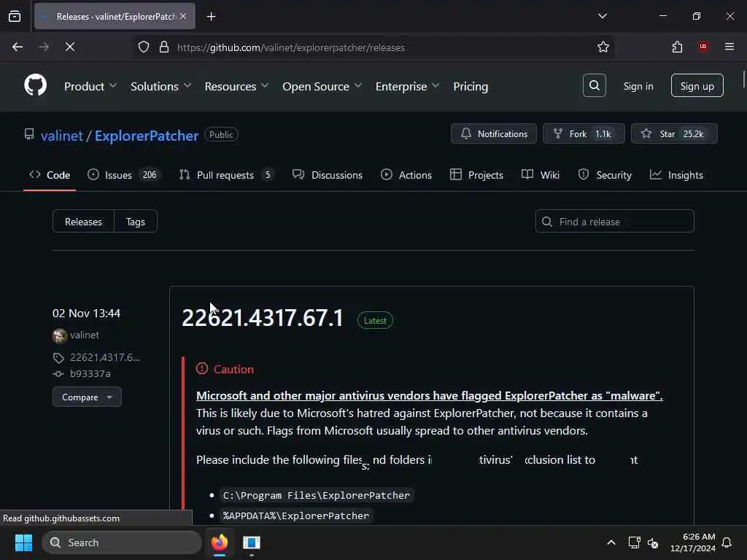This screenshot has width=747, height=560.
Task: Switch to the Tags view
Action: tap(135, 222)
